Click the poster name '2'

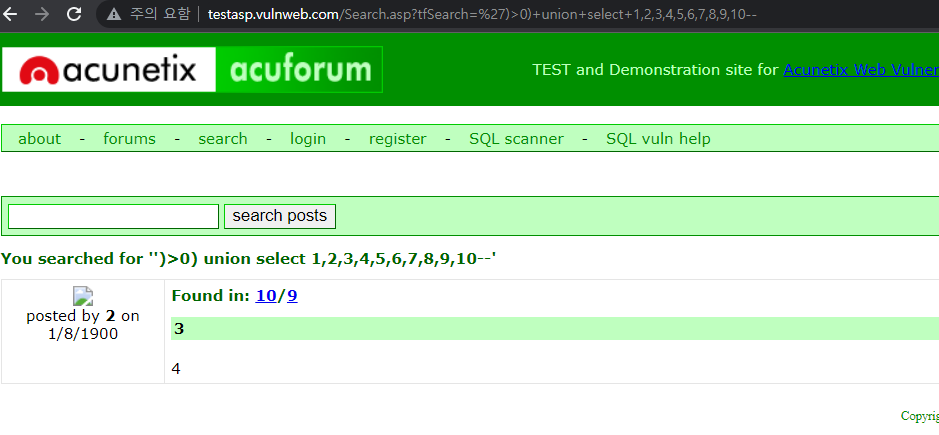point(110,316)
